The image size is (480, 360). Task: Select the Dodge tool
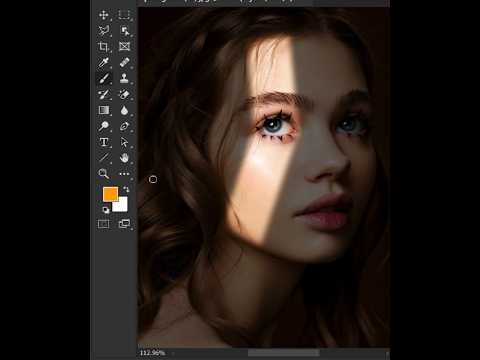click(103, 126)
